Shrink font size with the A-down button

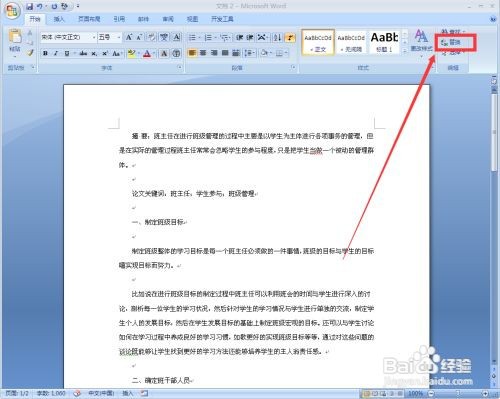click(x=139, y=37)
